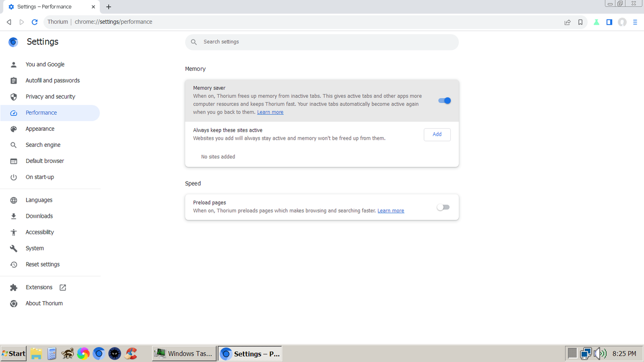This screenshot has height=362, width=644.
Task: Click the address bar URL chrome://settings/performance
Action: point(114,22)
